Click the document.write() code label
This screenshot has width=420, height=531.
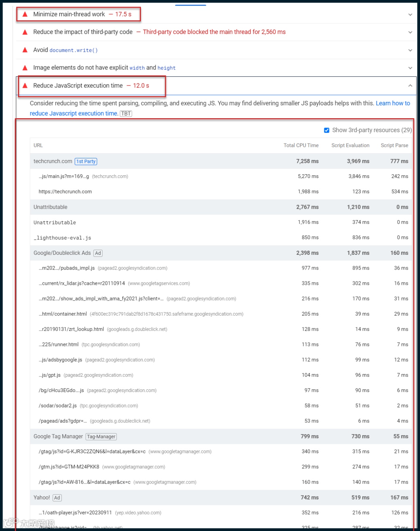tap(74, 50)
